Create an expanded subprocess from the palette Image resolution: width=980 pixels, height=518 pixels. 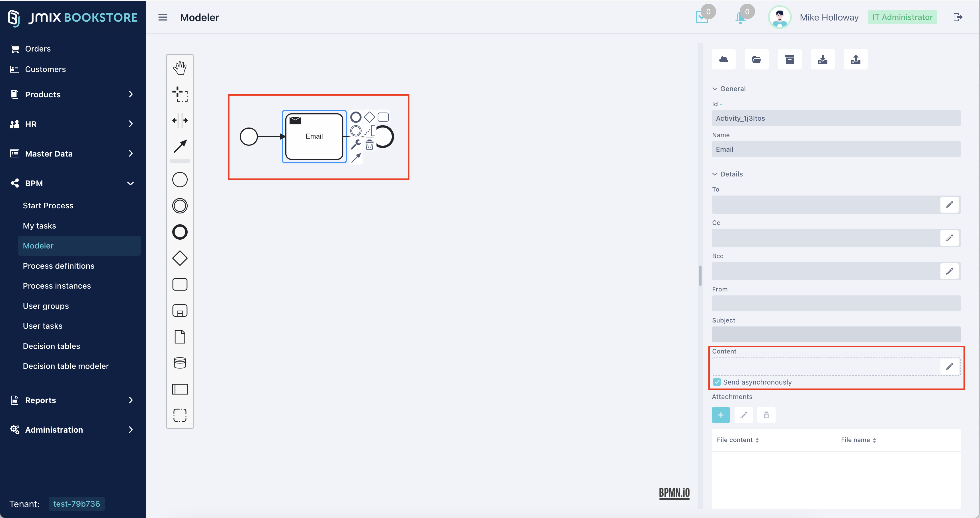(x=180, y=310)
